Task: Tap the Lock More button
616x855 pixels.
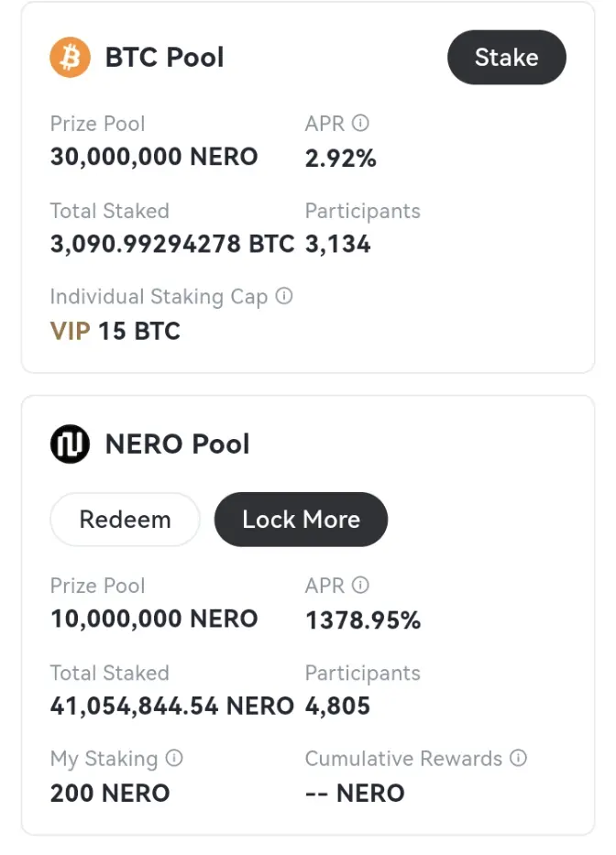Action: pos(301,520)
